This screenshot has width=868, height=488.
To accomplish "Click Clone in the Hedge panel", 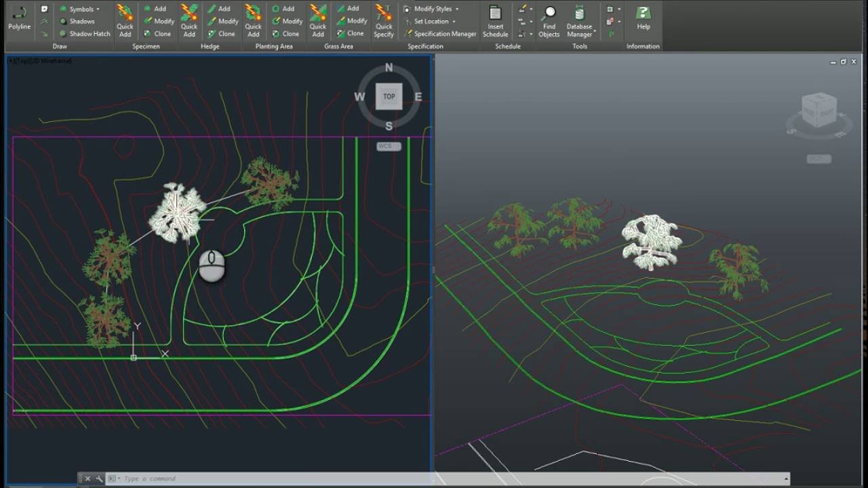I will pyautogui.click(x=222, y=33).
